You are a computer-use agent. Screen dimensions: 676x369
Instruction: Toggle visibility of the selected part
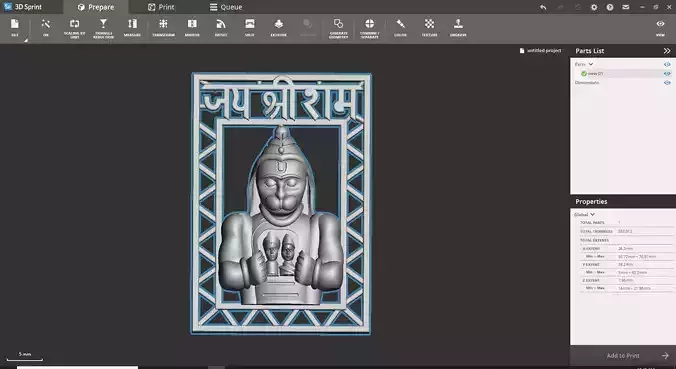667,73
